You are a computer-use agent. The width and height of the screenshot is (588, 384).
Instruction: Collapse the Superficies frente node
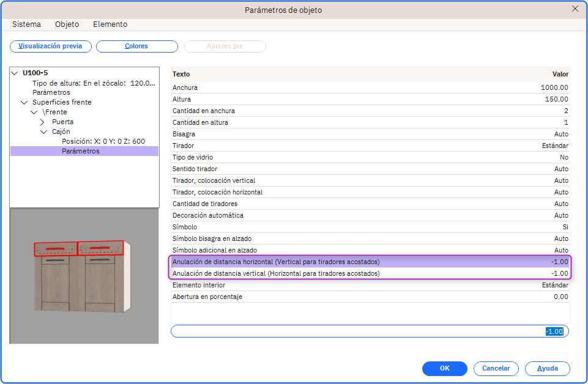[24, 102]
